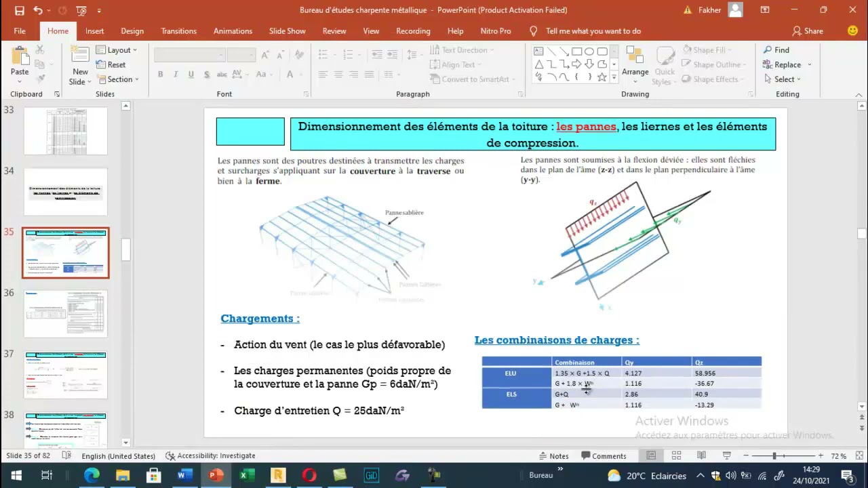This screenshot has width=868, height=488.
Task: Click the Save icon in title bar
Action: [19, 10]
